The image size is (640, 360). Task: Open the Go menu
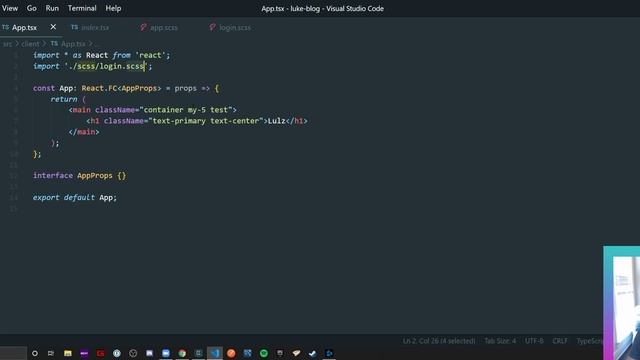click(x=31, y=8)
